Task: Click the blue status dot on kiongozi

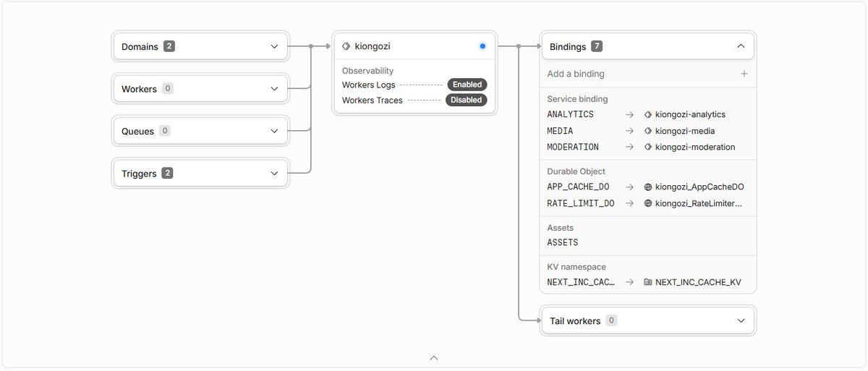Action: pos(482,46)
